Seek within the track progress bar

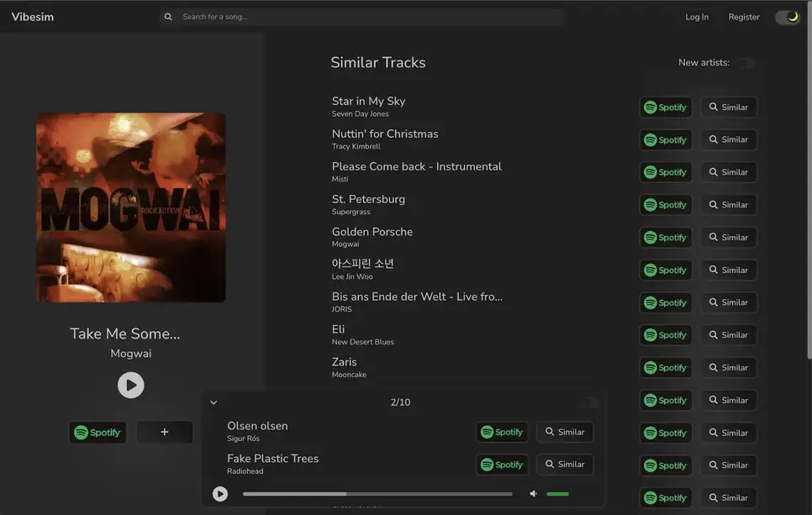pyautogui.click(x=377, y=494)
